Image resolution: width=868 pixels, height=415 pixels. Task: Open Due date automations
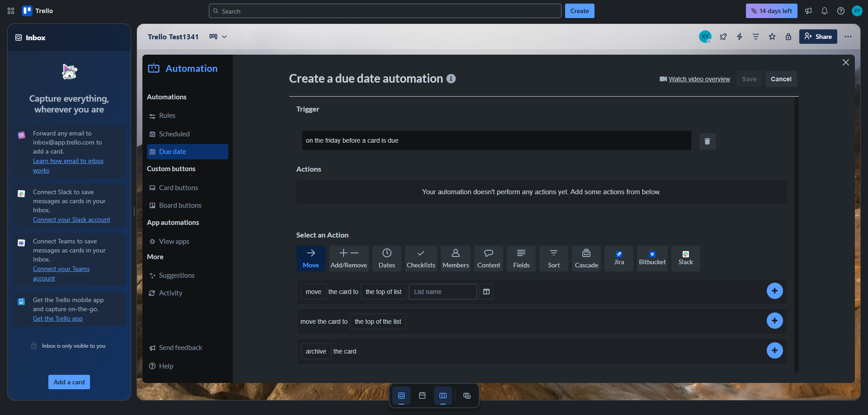[188, 152]
